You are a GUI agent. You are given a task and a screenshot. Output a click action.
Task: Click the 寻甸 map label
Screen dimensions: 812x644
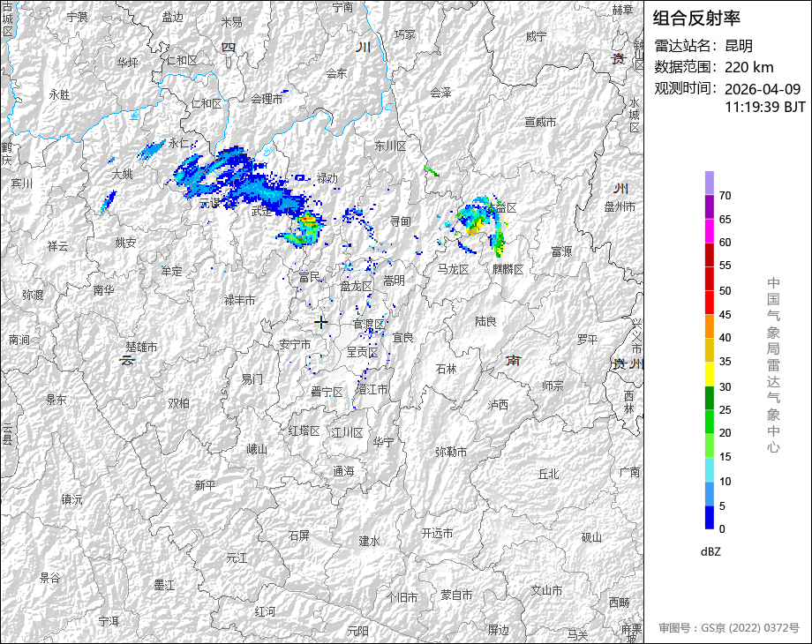pos(401,221)
